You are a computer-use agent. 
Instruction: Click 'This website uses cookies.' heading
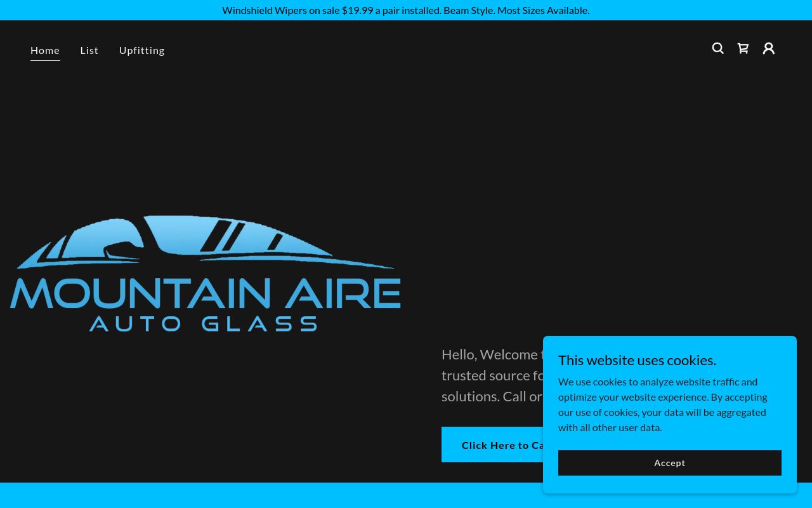637,360
